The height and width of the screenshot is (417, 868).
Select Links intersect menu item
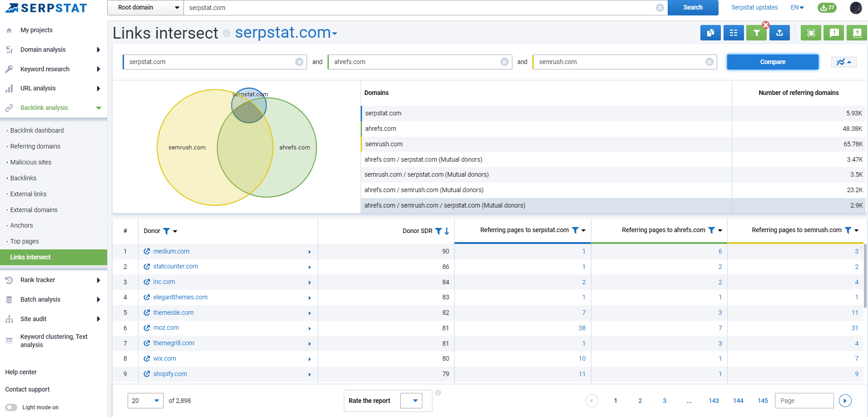pyautogui.click(x=54, y=257)
